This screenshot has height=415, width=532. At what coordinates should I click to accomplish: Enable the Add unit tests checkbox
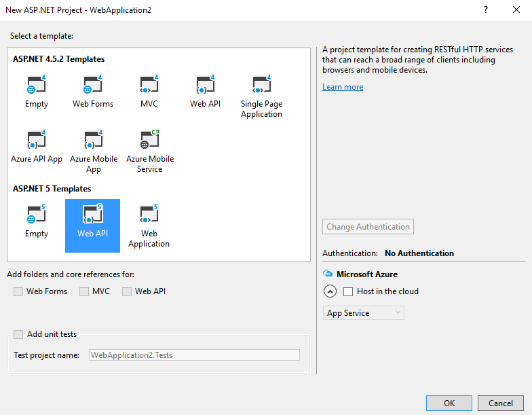click(18, 334)
